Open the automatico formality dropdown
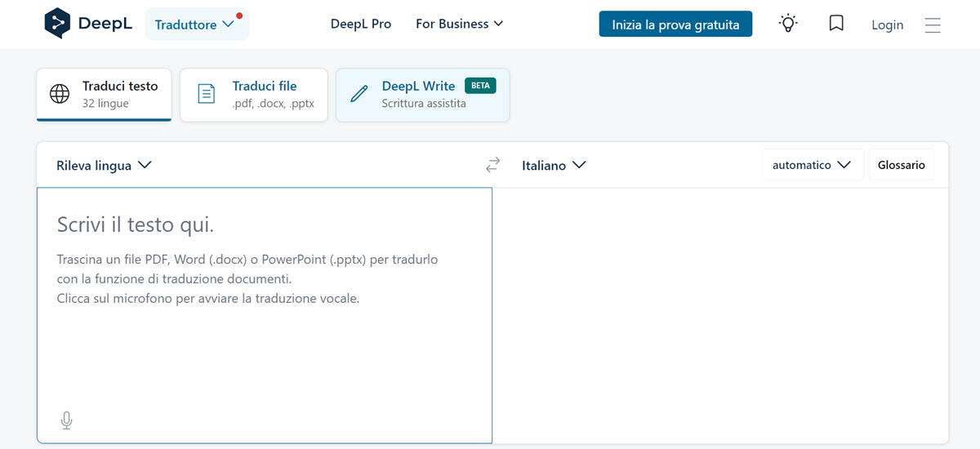Image resolution: width=980 pixels, height=449 pixels. point(813,165)
